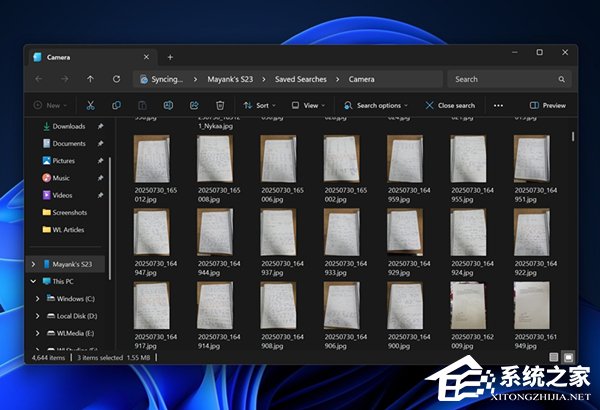This screenshot has width=600, height=410.
Task: Open WL Articles folder in sidebar
Action: coord(68,229)
